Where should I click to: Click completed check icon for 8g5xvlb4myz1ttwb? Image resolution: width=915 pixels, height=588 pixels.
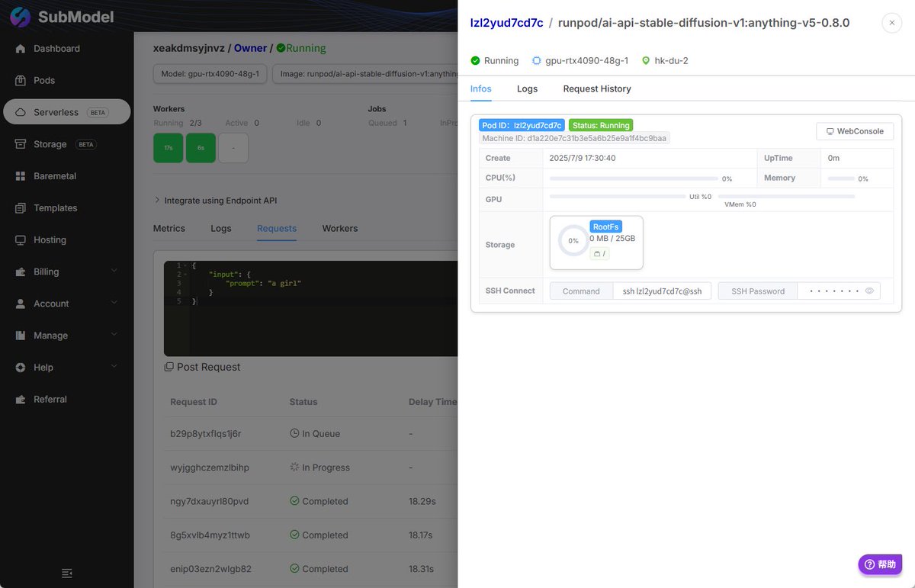pos(294,535)
